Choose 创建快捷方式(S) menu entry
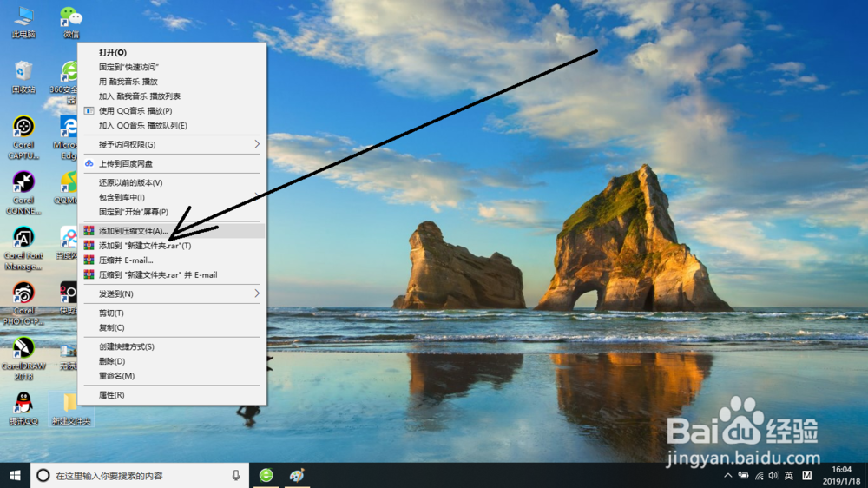 point(172,346)
